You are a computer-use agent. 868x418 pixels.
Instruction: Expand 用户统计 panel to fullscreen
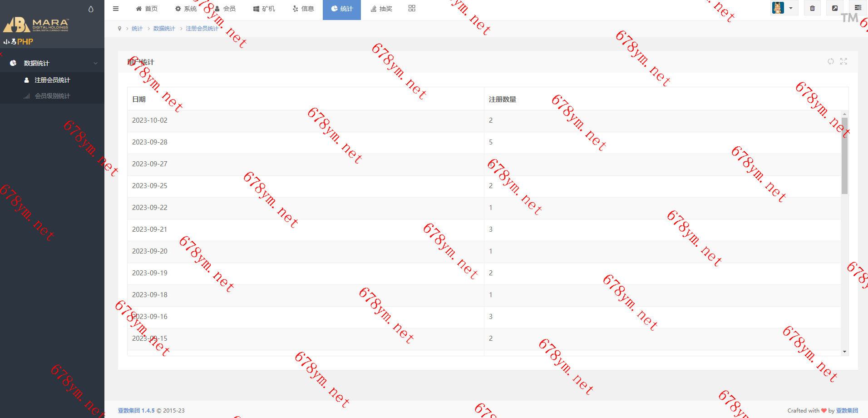click(x=843, y=61)
